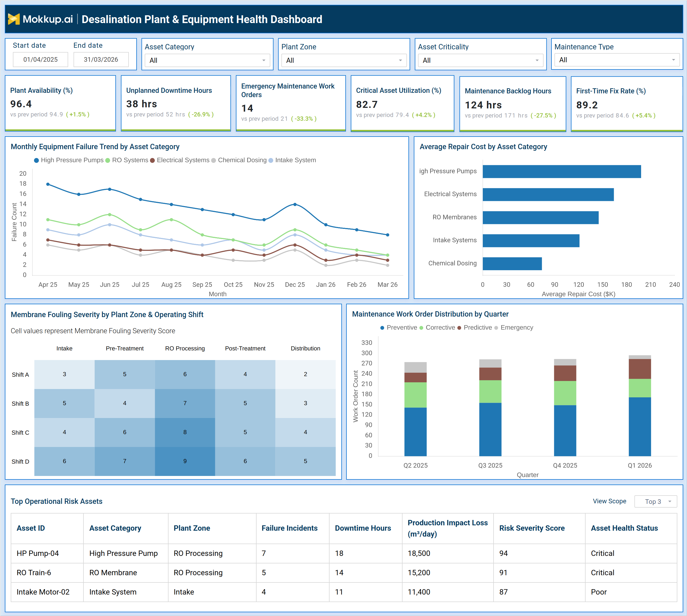Click the Shift D RO Processing heatmap cell
The width and height of the screenshot is (687, 616).
pos(185,461)
